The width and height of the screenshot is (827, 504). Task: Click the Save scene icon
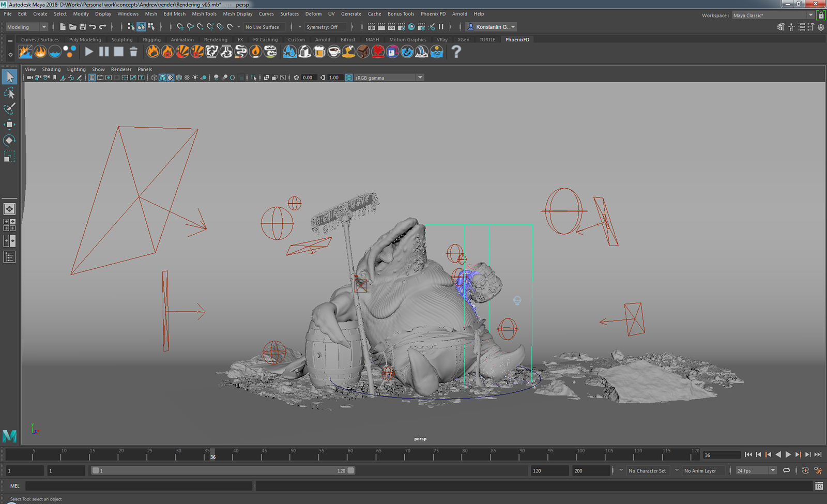[83, 27]
